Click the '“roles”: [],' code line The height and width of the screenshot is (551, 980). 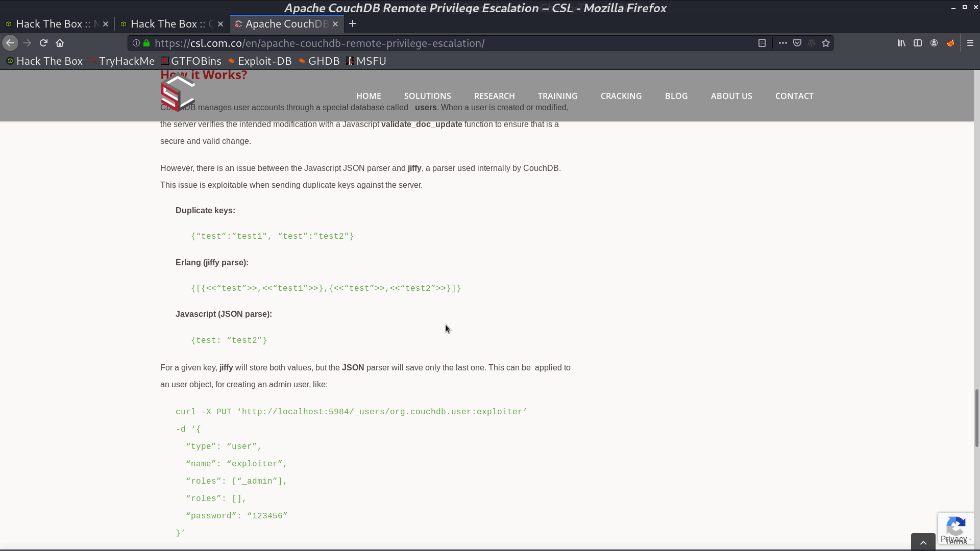click(x=216, y=498)
